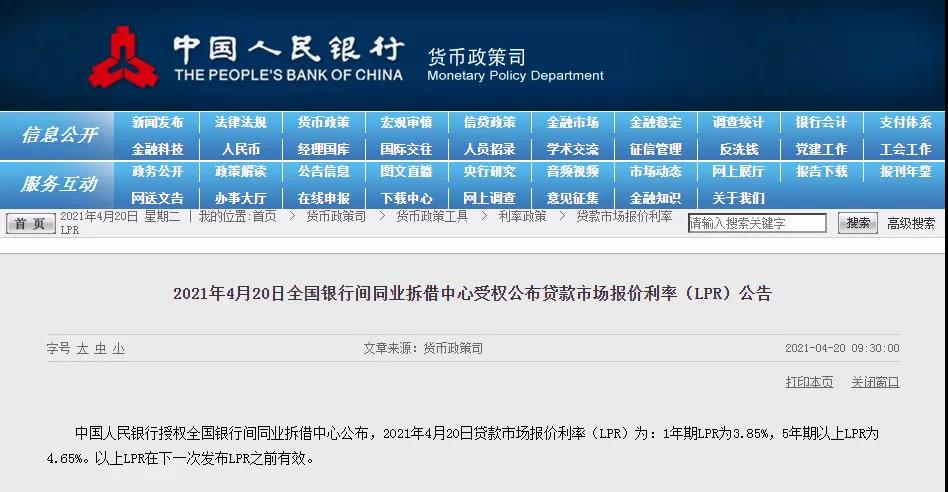Open 在线申报 navigation item
Image resolution: width=948 pixels, height=492 pixels.
323,198
